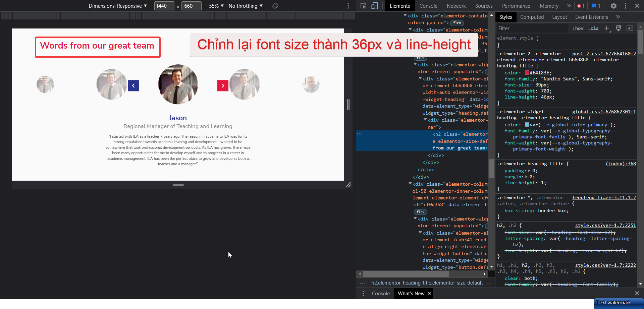Open the global.css source link
This screenshot has height=309, width=644.
(x=604, y=112)
